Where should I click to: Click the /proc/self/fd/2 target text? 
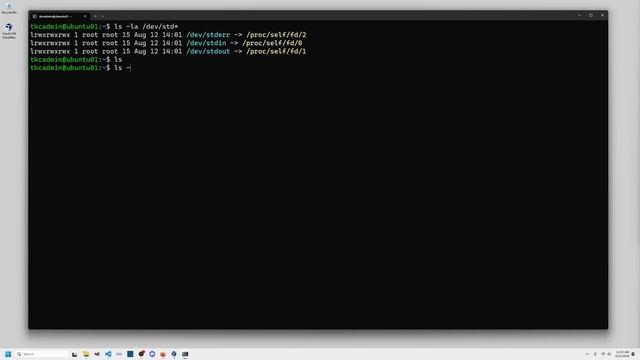(x=276, y=35)
